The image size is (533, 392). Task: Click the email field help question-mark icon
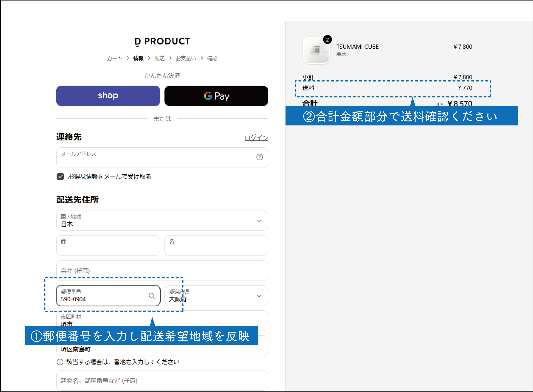259,157
